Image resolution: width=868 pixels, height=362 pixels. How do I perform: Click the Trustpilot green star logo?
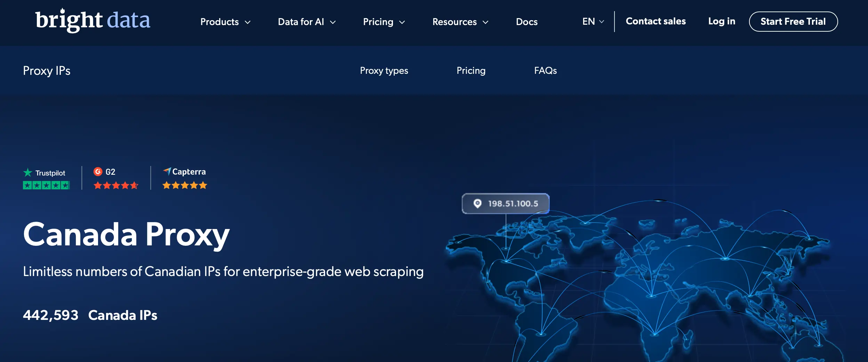28,173
